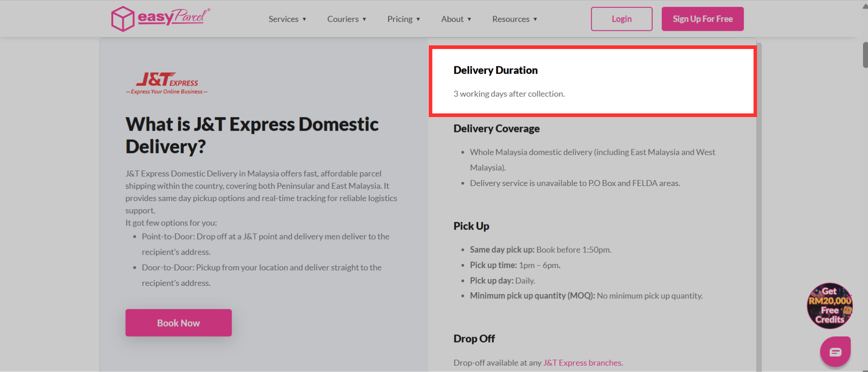The width and height of the screenshot is (868, 372).
Task: Click the page's vertical scrollbar thumb
Action: tap(865, 55)
